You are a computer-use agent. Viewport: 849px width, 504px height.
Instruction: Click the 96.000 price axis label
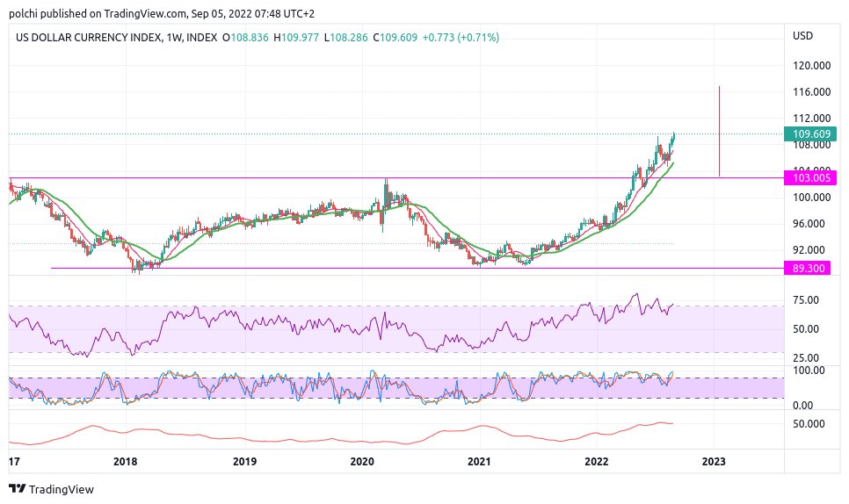click(809, 223)
